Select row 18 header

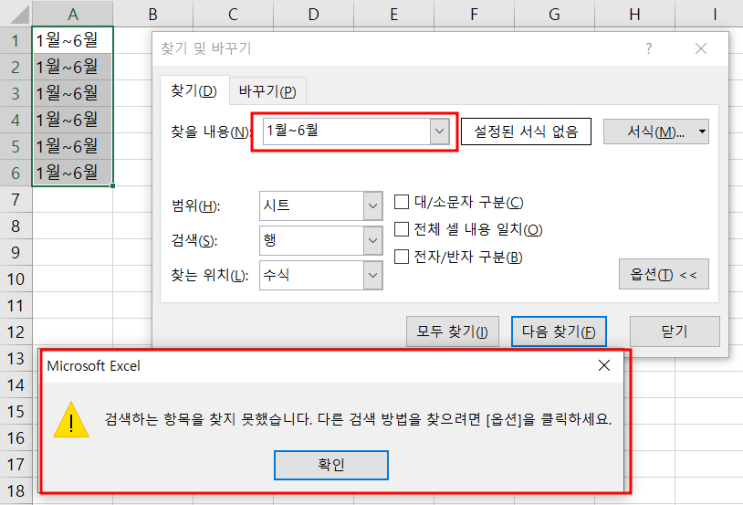[x=16, y=491]
